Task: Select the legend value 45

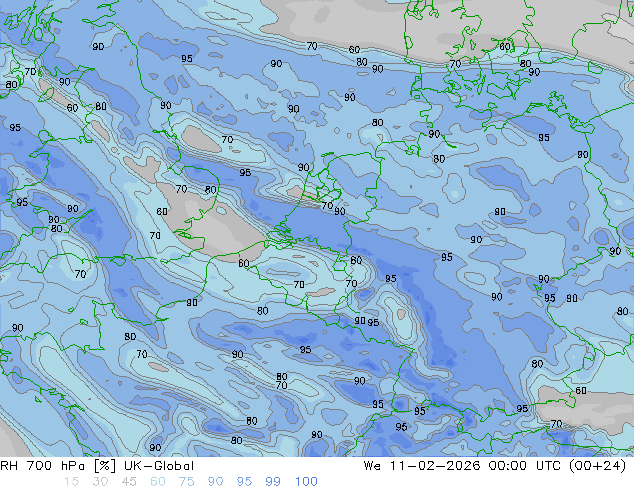Action: (x=129, y=482)
